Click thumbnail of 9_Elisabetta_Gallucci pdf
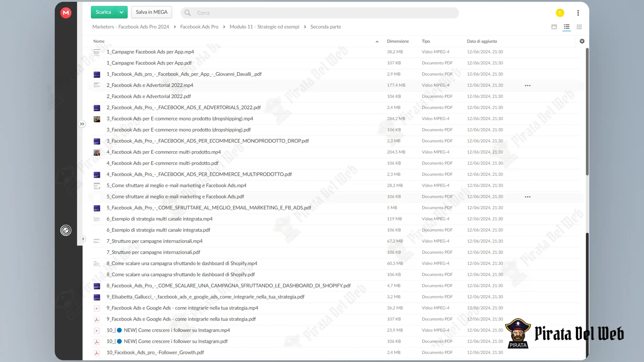Screen dimensions: 644x362 97,297
